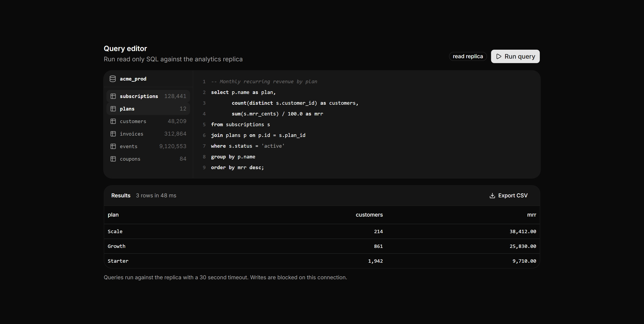Click the invoices row count 312,864
The image size is (644, 324).
click(175, 134)
